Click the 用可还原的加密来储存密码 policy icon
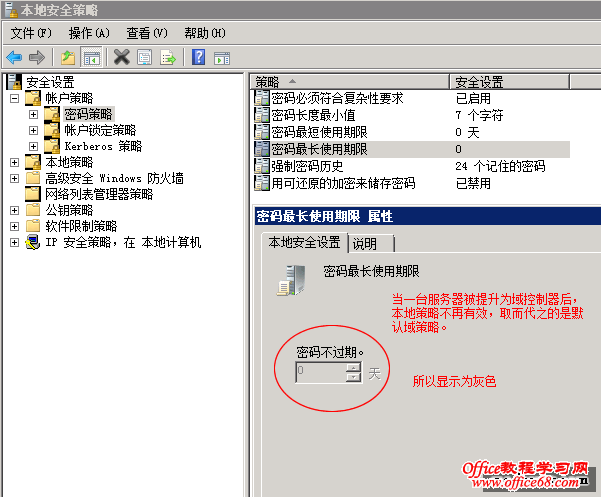The width and height of the screenshot is (601, 497). [262, 183]
